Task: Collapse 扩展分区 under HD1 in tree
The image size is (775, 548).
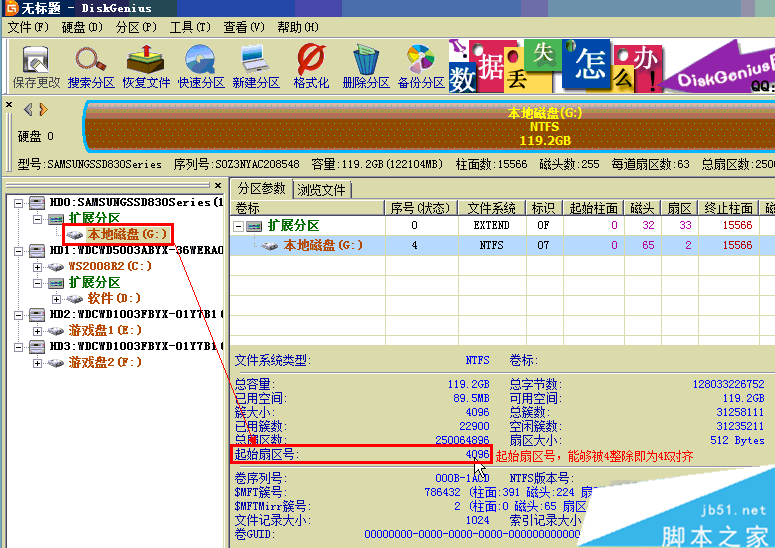Action: tap(37, 283)
